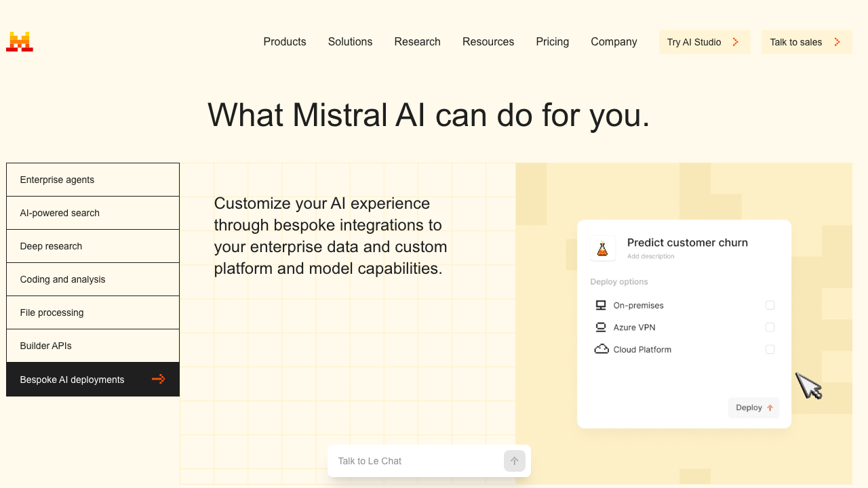
Task: Click the arrow next to Bespoke AI deployments
Action: click(158, 380)
